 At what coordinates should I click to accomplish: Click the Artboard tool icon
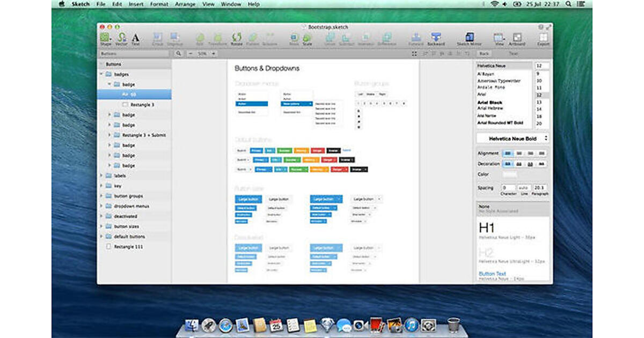517,38
